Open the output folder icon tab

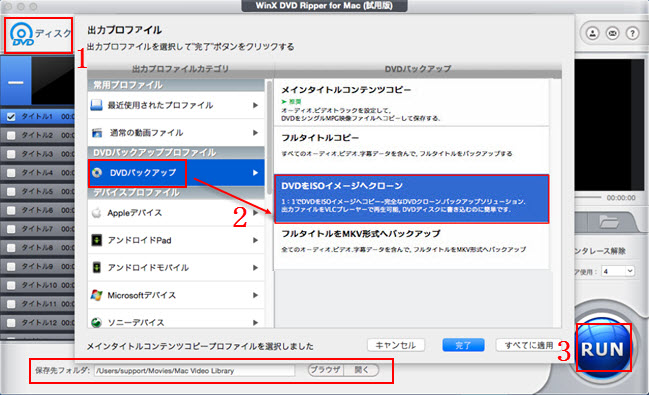(x=608, y=222)
